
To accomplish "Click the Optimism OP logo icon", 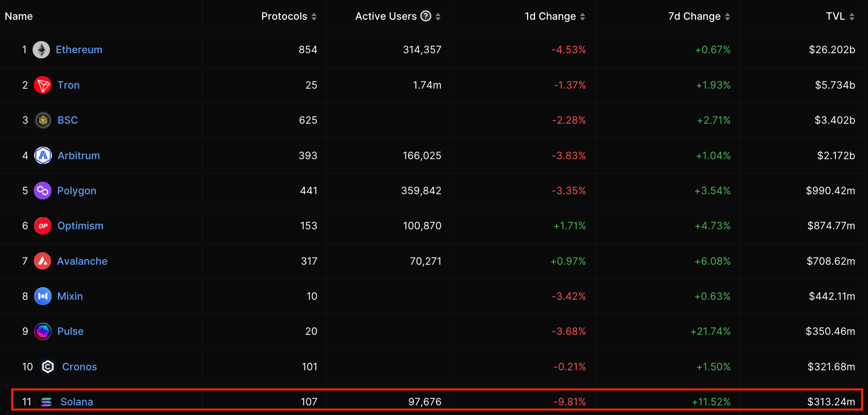I will click(43, 226).
